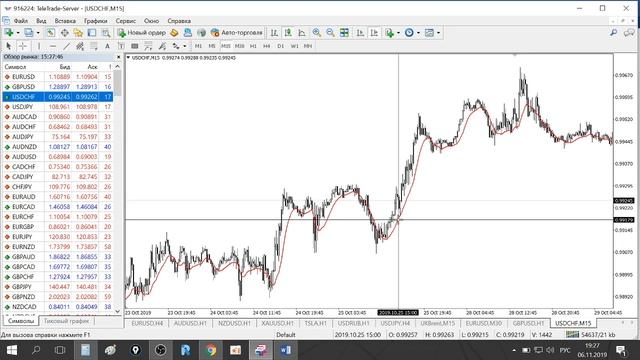Expand the profiles dropdown arrow
Viewport: 640px width, 360px height.
point(38,33)
